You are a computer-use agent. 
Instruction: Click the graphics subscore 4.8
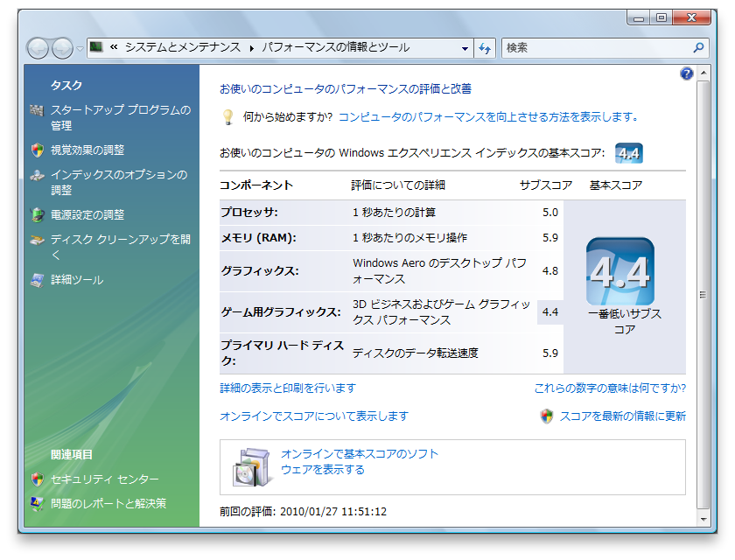549,271
